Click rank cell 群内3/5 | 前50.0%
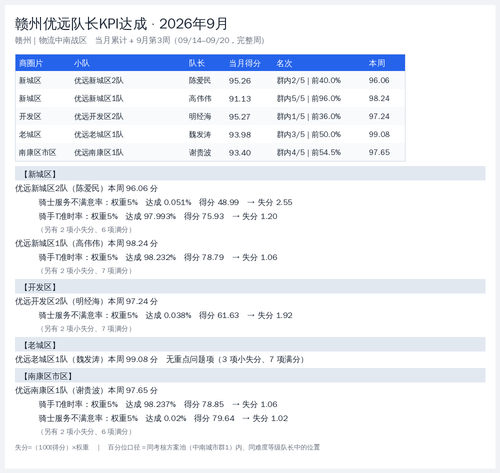 coord(309,134)
